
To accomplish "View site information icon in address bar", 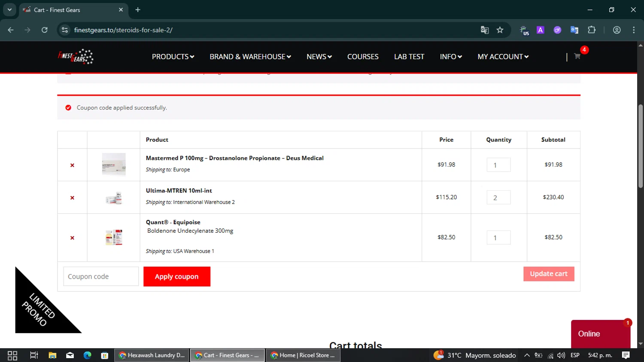I will click(65, 30).
